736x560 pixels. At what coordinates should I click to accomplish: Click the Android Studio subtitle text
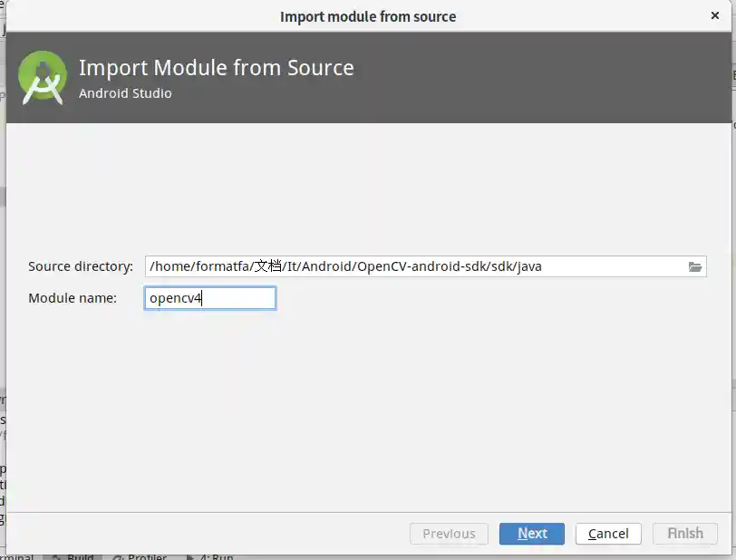pos(125,93)
